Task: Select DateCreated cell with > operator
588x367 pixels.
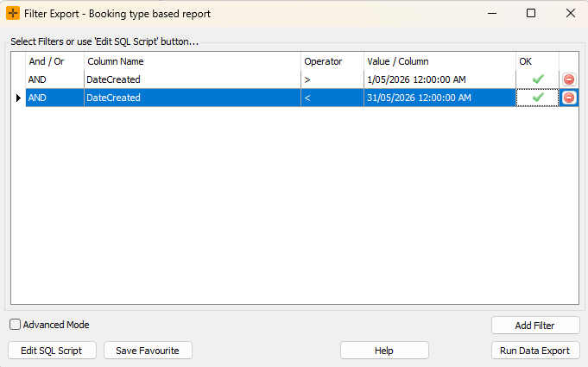Action: 193,79
